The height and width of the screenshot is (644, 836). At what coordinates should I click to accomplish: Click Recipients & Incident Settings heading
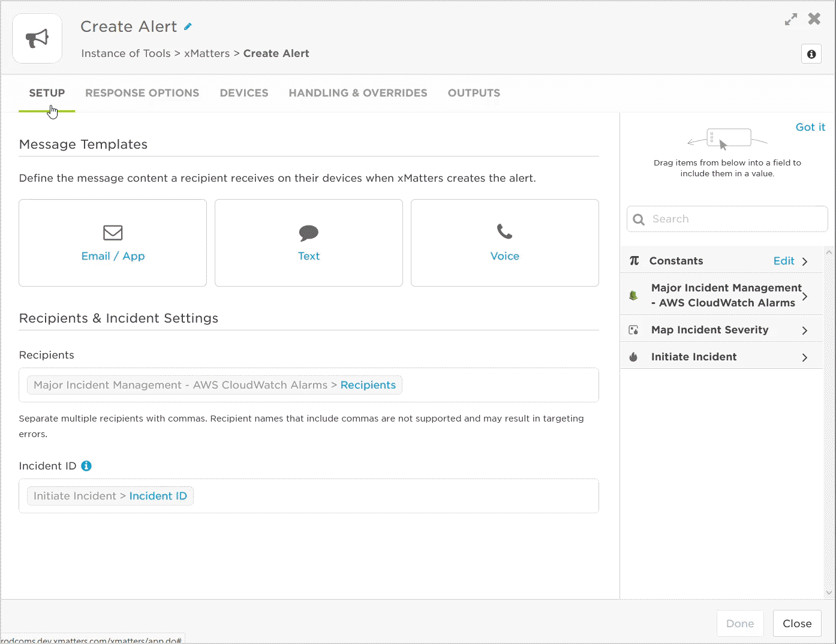click(x=119, y=318)
